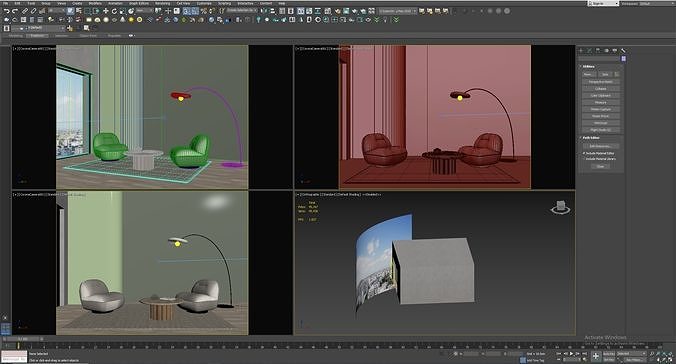Open the reference coordinate system dropdown
Viewport: 676px width, 364px height.
(x=144, y=11)
